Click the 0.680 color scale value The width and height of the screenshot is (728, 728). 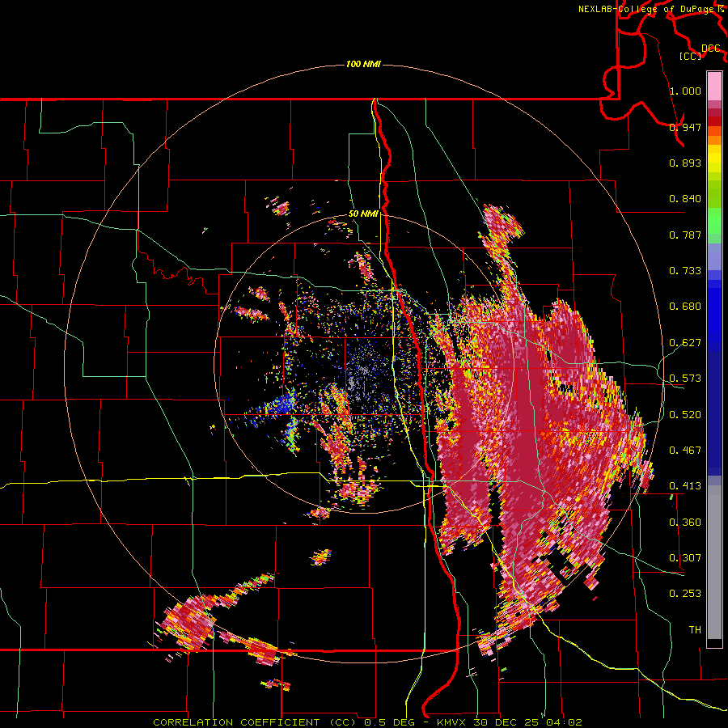coord(685,307)
